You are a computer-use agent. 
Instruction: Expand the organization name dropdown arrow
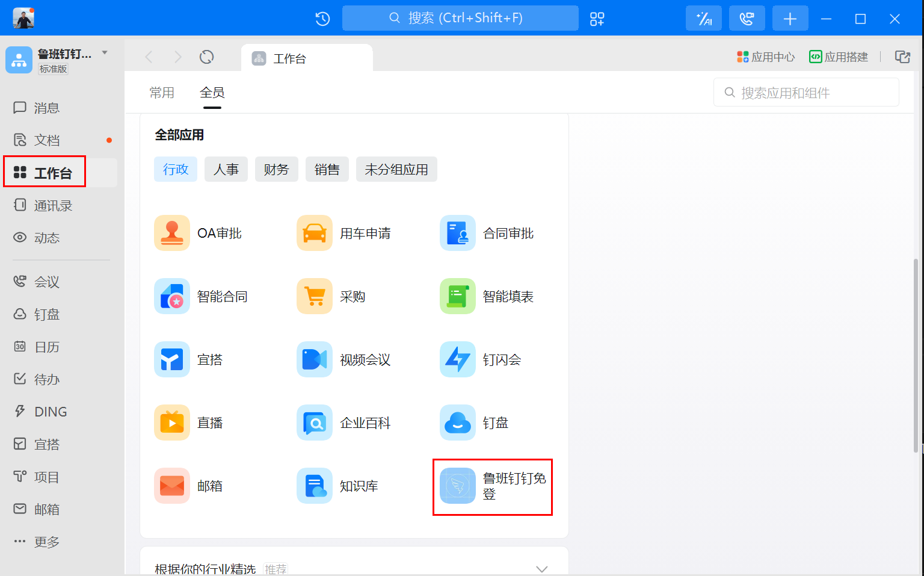(x=105, y=53)
